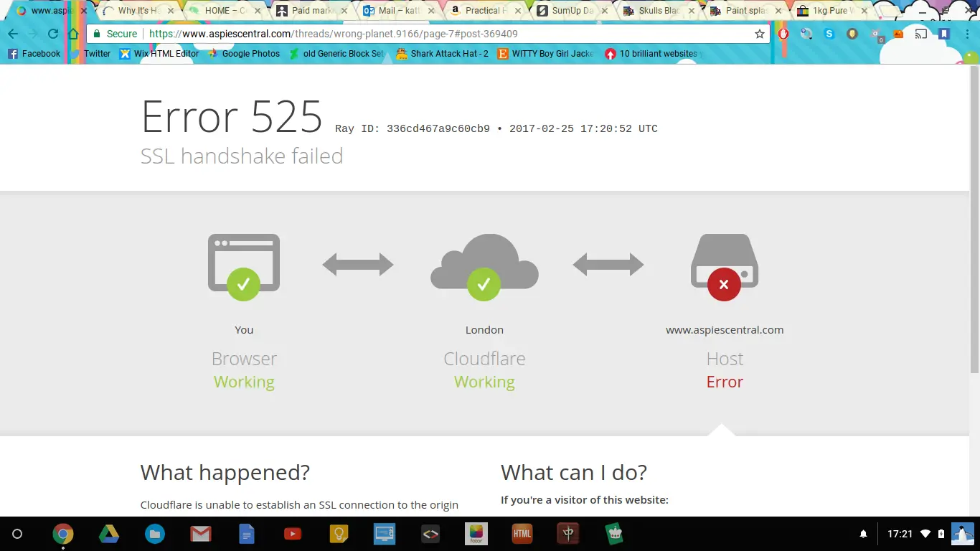Open the Shark Attack Hat bookmark
Viewport: 980px width, 551px height.
[442, 54]
